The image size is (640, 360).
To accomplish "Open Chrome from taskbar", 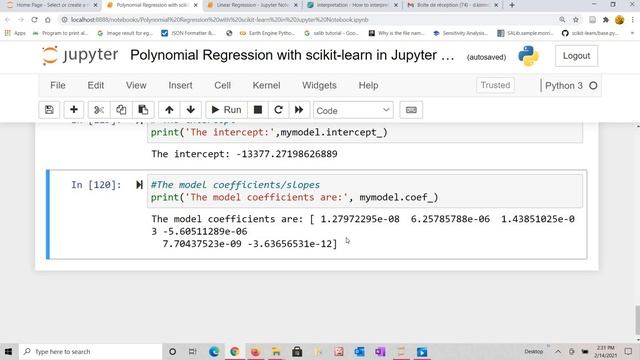I will point(235,351).
